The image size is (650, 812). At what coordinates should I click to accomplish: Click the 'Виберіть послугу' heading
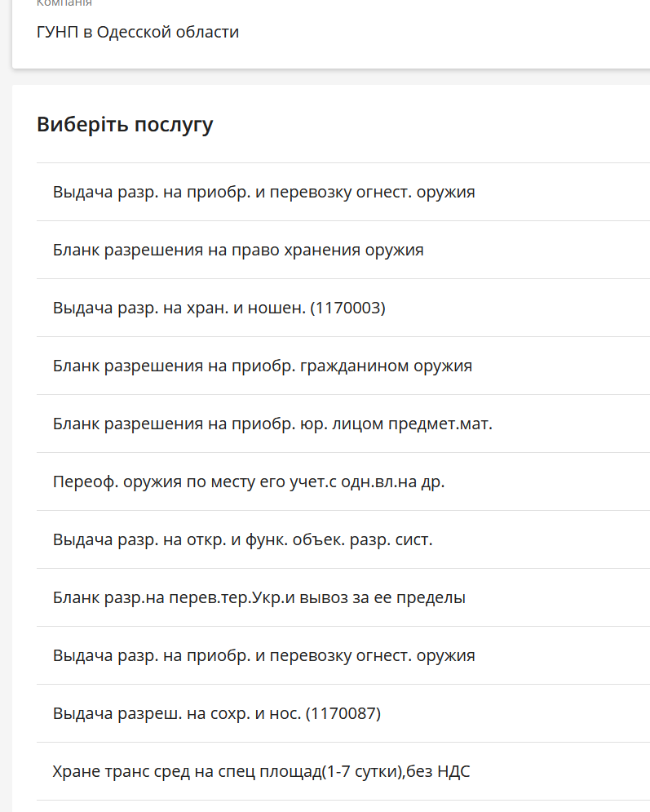click(x=125, y=125)
